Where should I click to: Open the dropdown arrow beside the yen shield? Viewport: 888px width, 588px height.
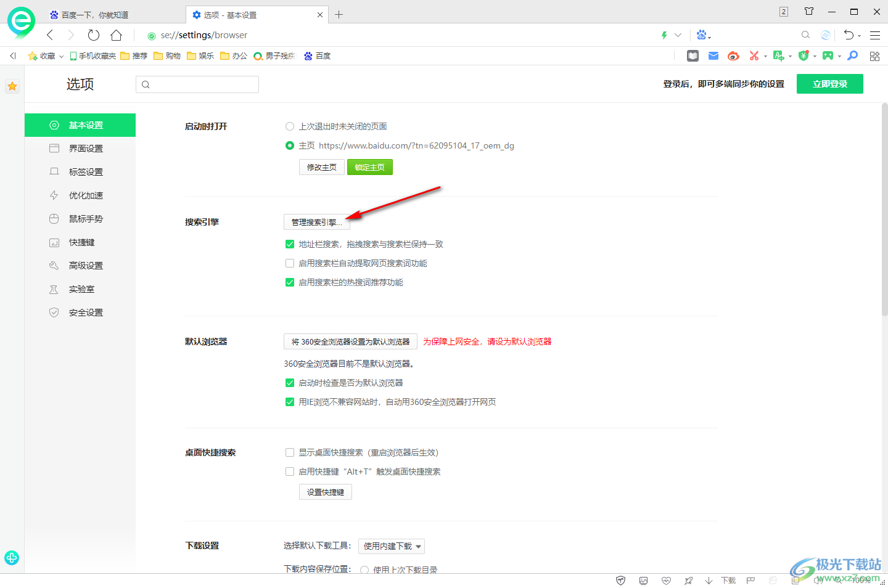point(815,56)
